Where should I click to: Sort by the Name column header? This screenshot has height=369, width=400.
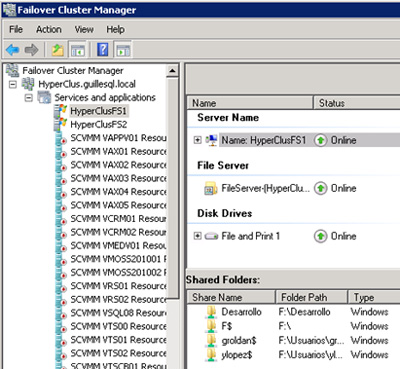tap(250, 103)
